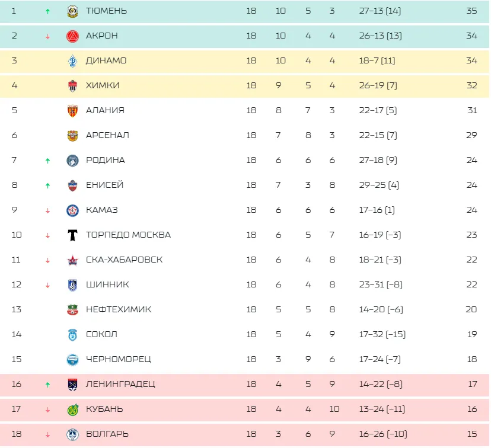The width and height of the screenshot is (491, 448).
Task: Click the Енисей team name
Action: pyautogui.click(x=104, y=185)
